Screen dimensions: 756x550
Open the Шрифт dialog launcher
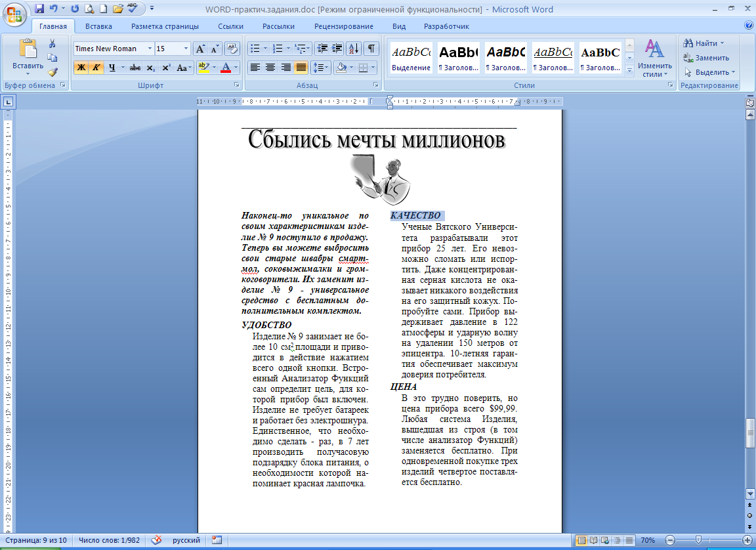pyautogui.click(x=236, y=85)
